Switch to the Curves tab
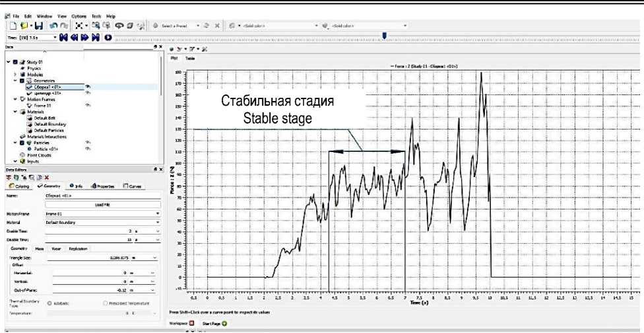 click(x=132, y=186)
